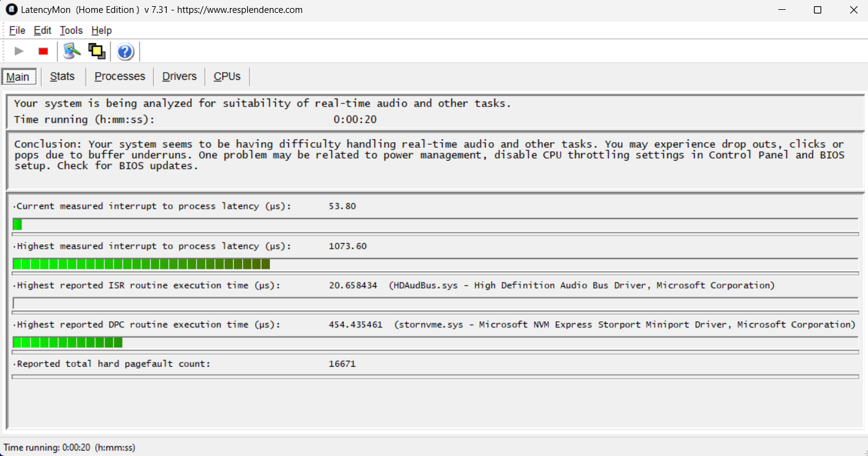
Task: Click the status bar Time running text
Action: (x=69, y=448)
